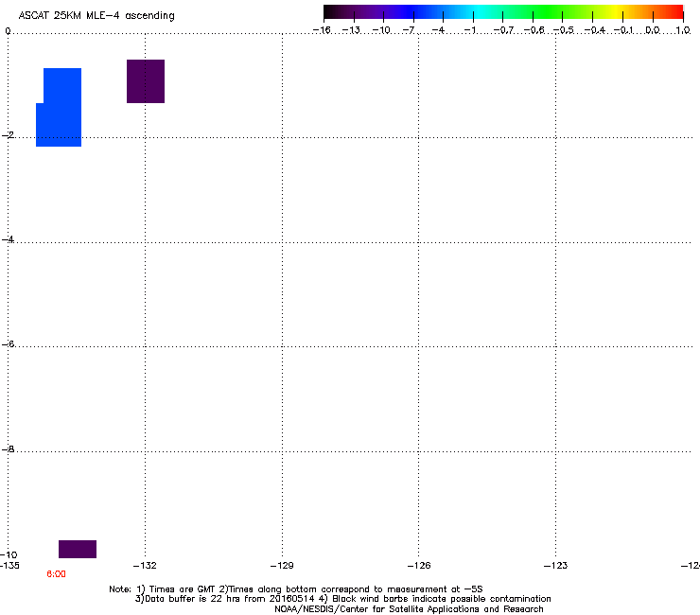This screenshot has width=700, height=615.
Task: Click the -126 longitude axis label
Action: click(x=419, y=566)
